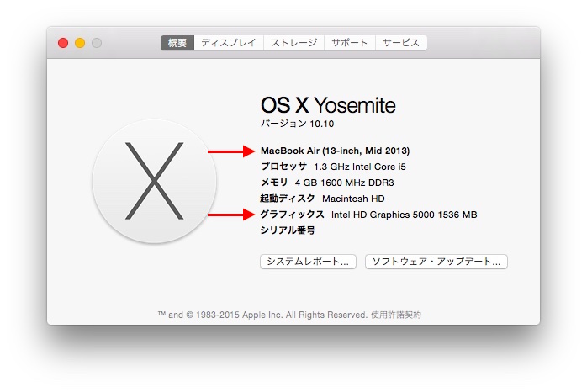
Task: Click the greyed-out zoom button
Action: pos(97,43)
